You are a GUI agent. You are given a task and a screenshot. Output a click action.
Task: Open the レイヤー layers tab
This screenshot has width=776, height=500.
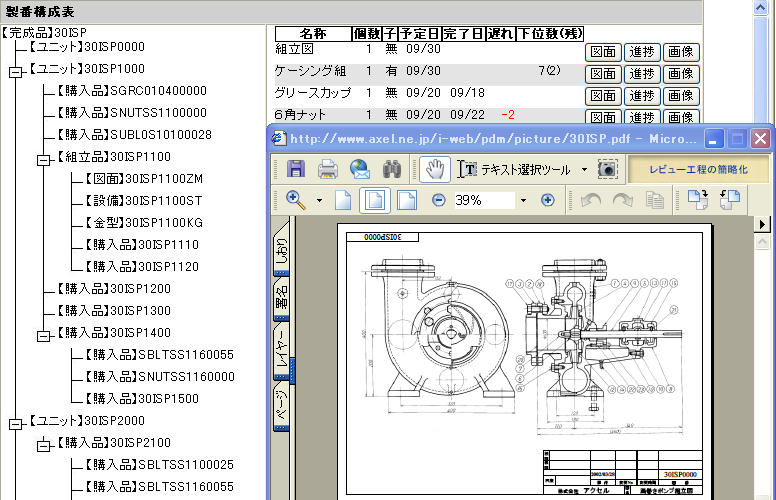click(281, 352)
